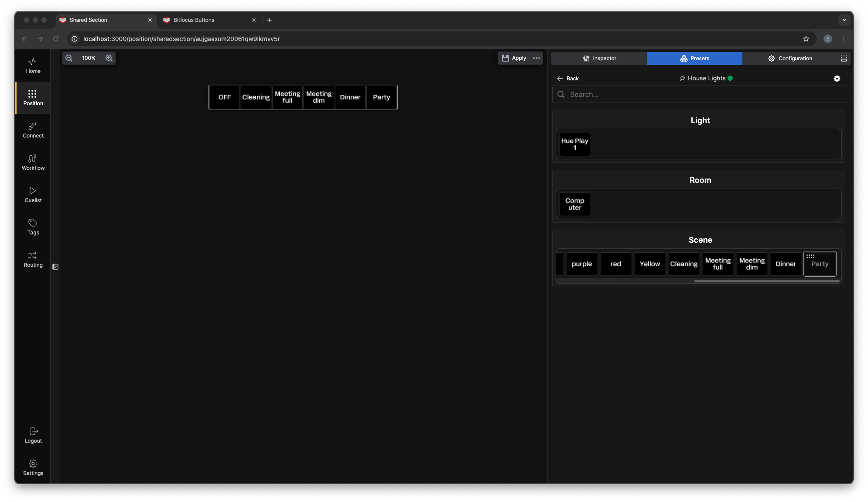Screen dimensions: 868x502
Task: Apply the layout changes
Action: (514, 58)
